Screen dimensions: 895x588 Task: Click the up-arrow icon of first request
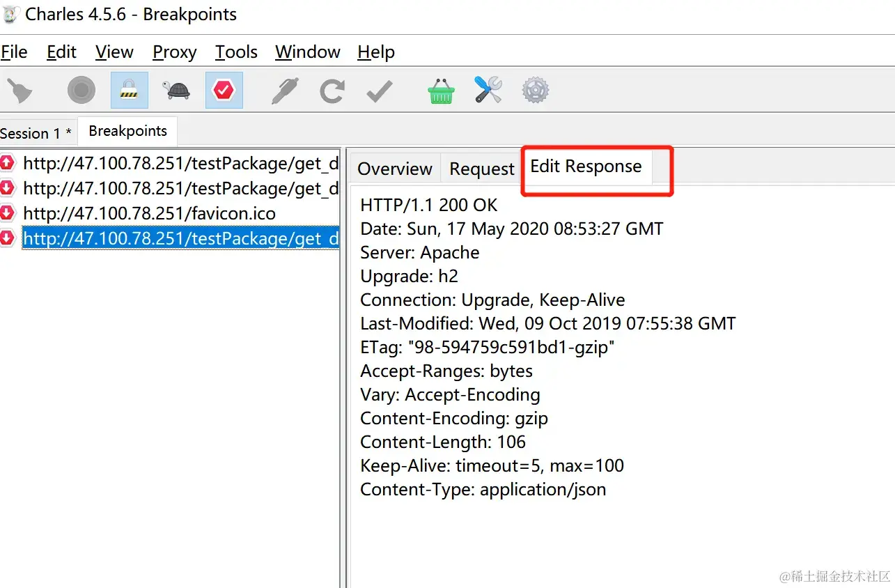(7, 163)
